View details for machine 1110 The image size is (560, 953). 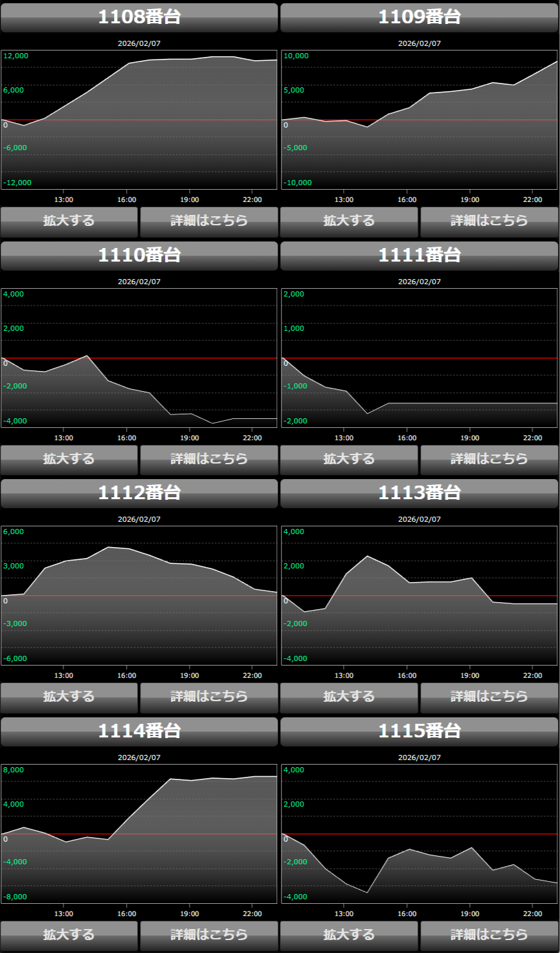click(x=208, y=460)
